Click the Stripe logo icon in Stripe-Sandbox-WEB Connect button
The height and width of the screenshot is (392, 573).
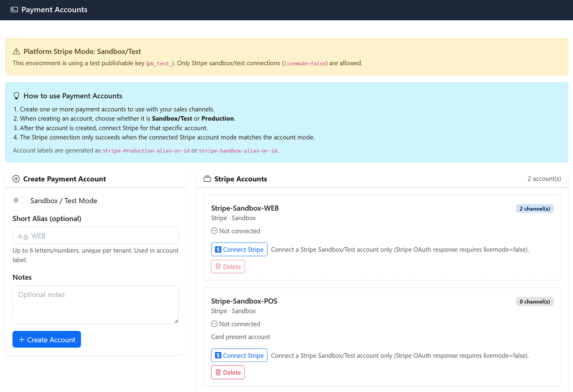218,250
